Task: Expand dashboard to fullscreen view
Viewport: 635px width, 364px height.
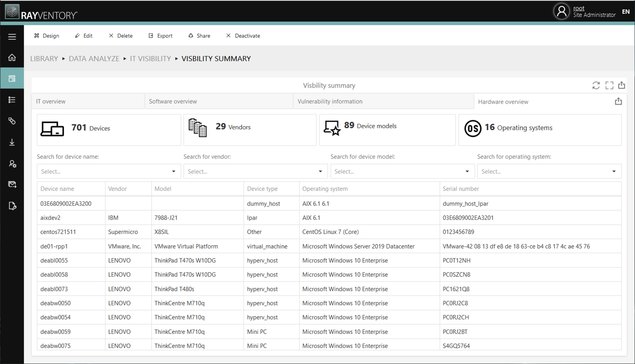Action: [x=609, y=85]
